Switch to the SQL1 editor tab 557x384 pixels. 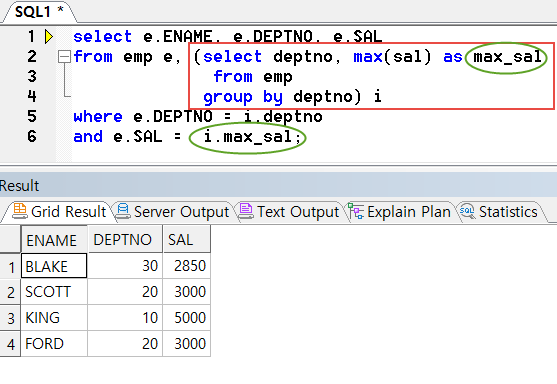pyautogui.click(x=39, y=12)
